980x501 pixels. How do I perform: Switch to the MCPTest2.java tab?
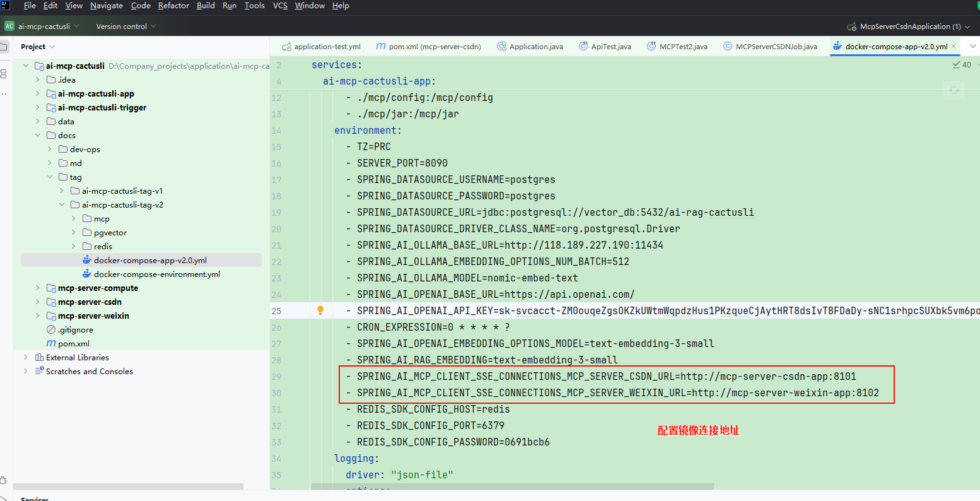pyautogui.click(x=677, y=46)
